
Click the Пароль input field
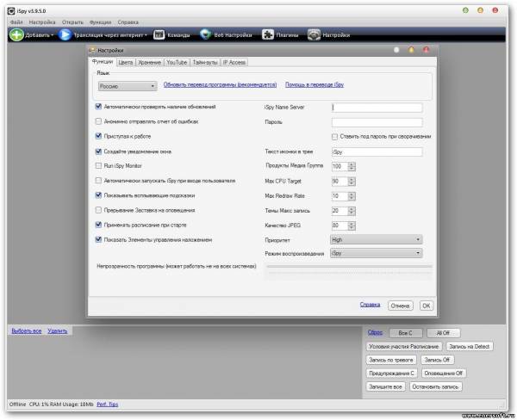click(377, 122)
